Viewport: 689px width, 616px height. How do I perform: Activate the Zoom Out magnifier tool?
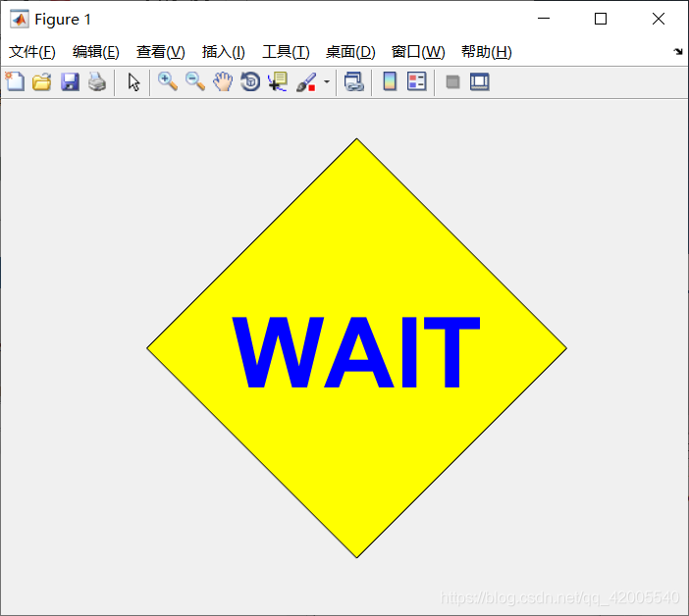coord(195,81)
